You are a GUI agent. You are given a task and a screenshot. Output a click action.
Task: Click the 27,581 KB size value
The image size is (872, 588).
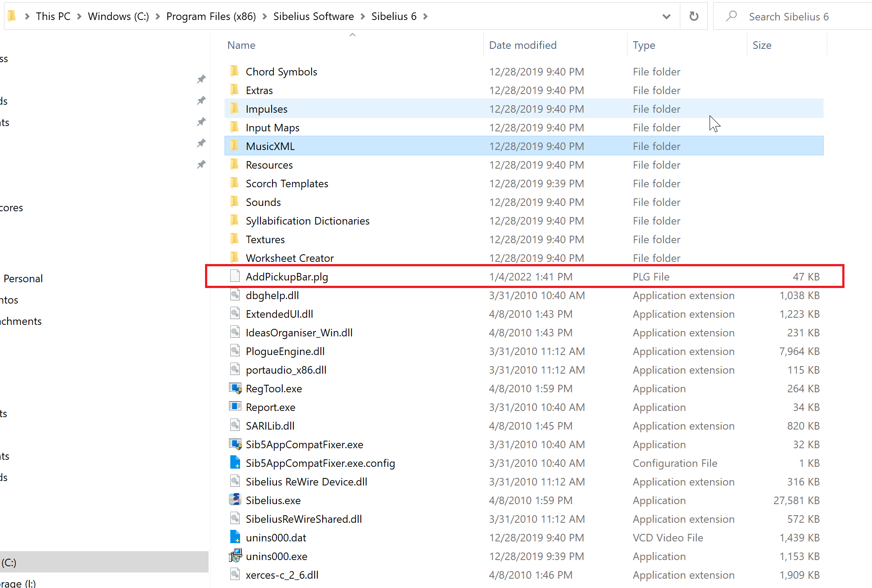[797, 500]
